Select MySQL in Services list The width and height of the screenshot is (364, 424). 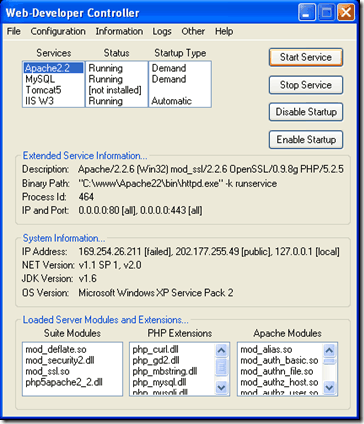click(53, 79)
